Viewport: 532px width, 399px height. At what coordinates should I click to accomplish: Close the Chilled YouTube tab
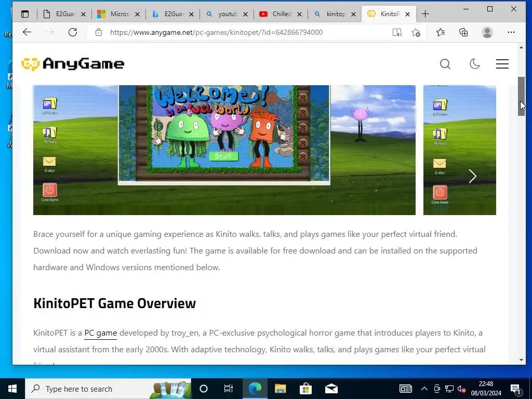tap(299, 14)
